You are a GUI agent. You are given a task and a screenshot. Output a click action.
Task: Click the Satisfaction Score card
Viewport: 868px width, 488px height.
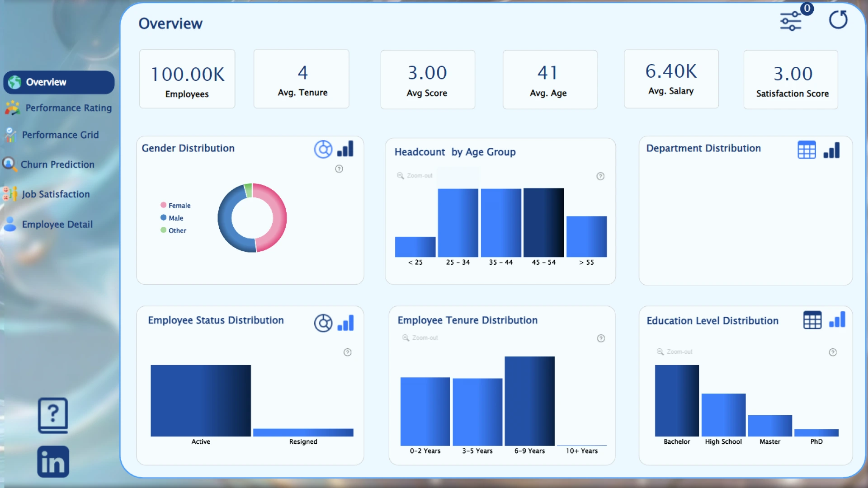click(791, 80)
